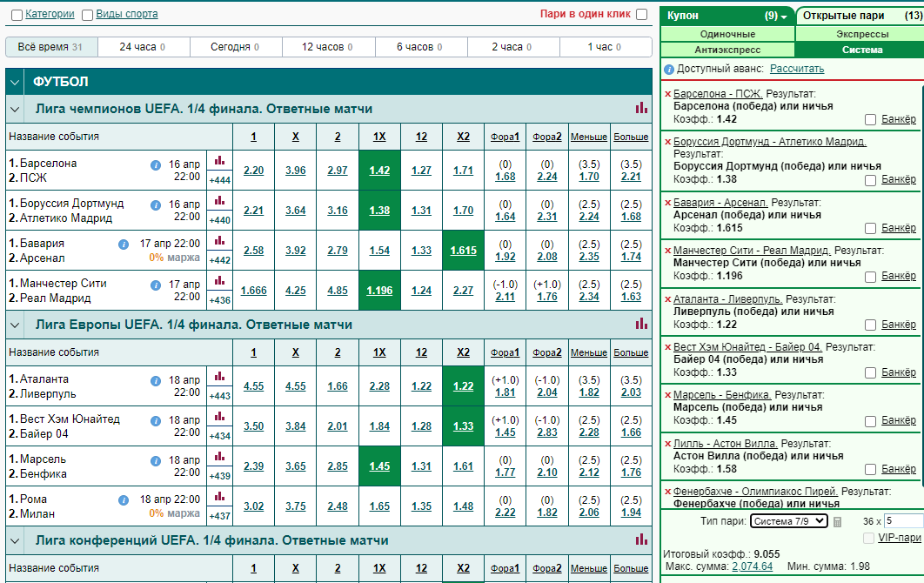
Task: Click the bet amount input field
Action: pyautogui.click(x=904, y=521)
